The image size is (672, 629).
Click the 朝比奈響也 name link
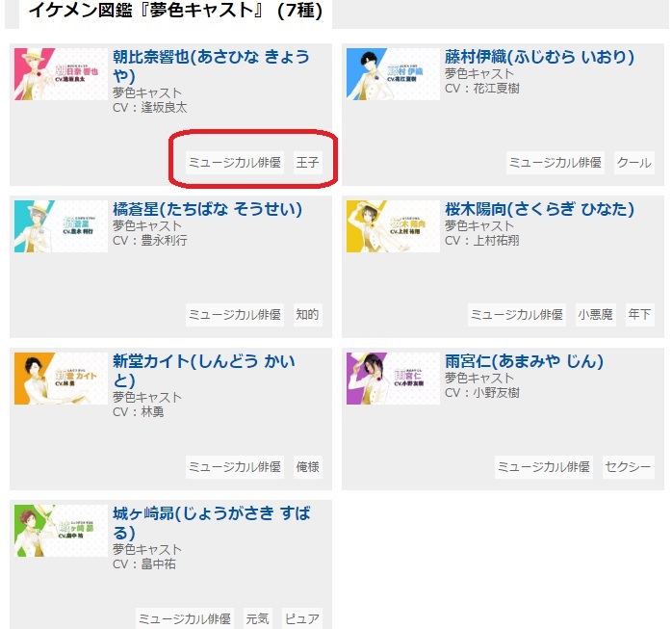pyautogui.click(x=211, y=66)
